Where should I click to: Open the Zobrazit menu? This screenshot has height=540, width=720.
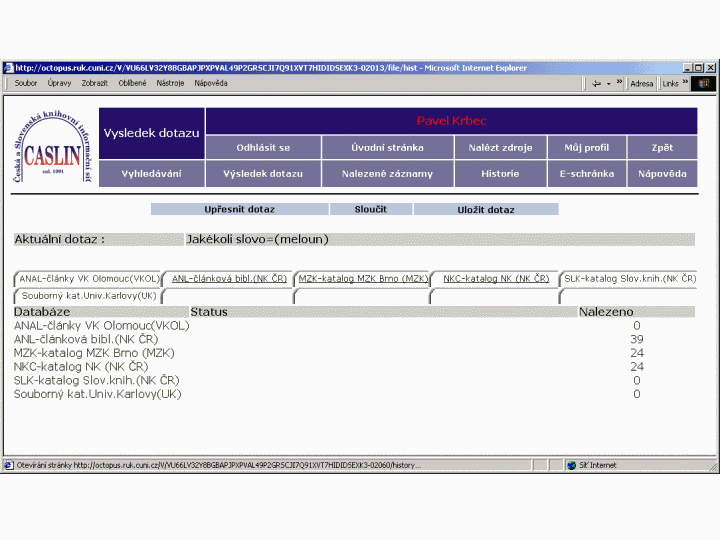(x=95, y=83)
